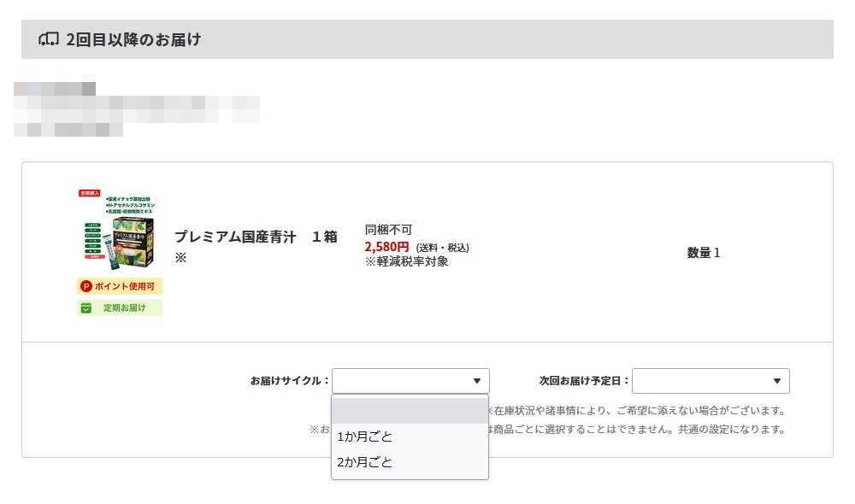Viewport: 855px width, 504px height.
Task: Click the red P point icon
Action: [85, 286]
